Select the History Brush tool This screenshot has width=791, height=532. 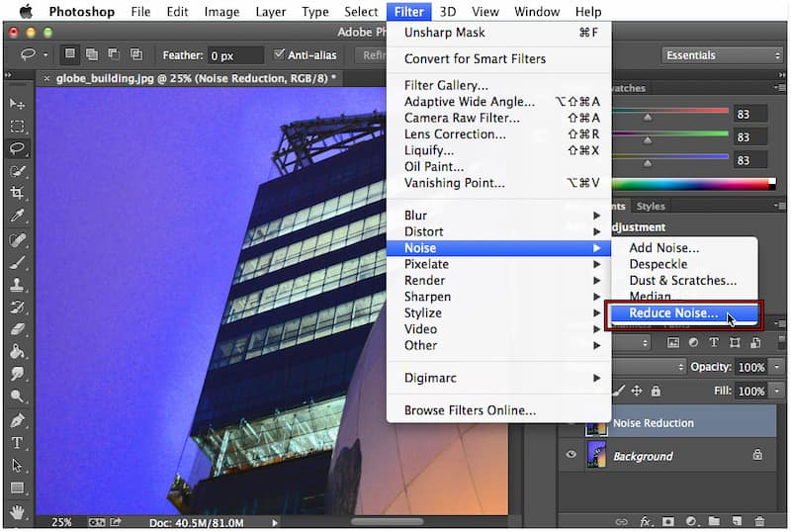17,307
